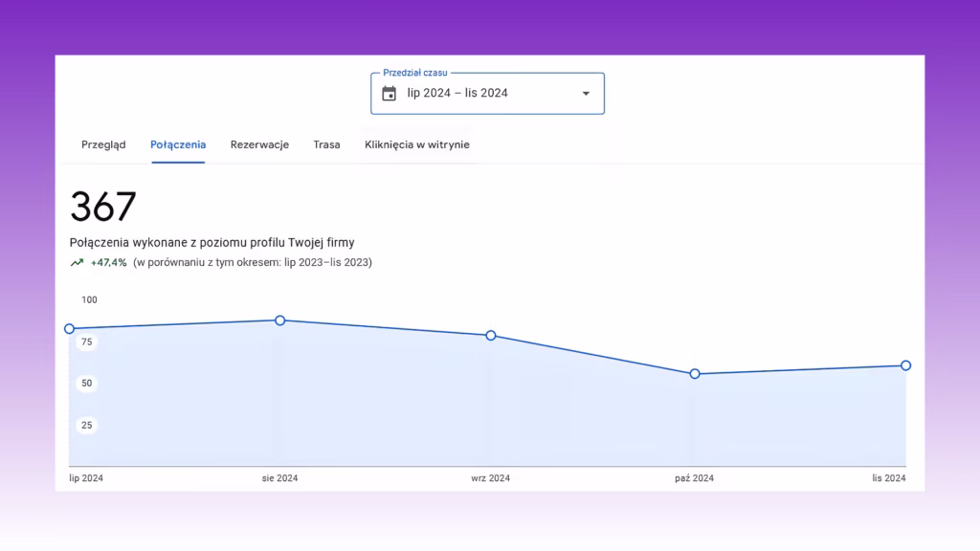Click the 'Przedział czasu' field label

[415, 73]
